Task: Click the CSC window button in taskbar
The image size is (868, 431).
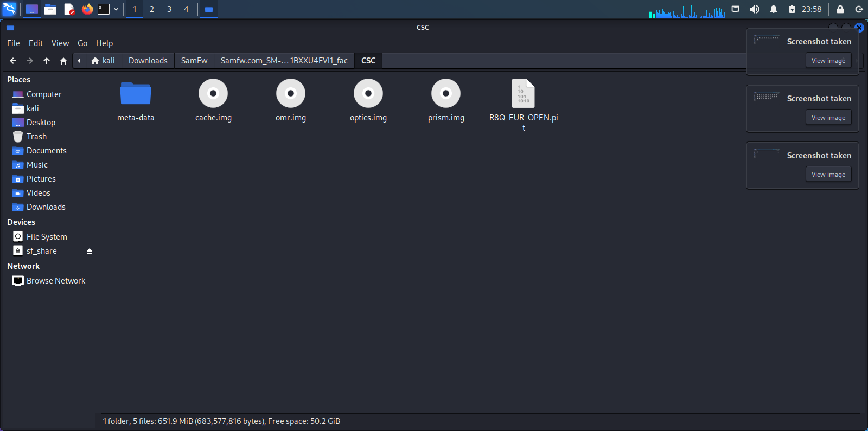Action: coord(208,9)
